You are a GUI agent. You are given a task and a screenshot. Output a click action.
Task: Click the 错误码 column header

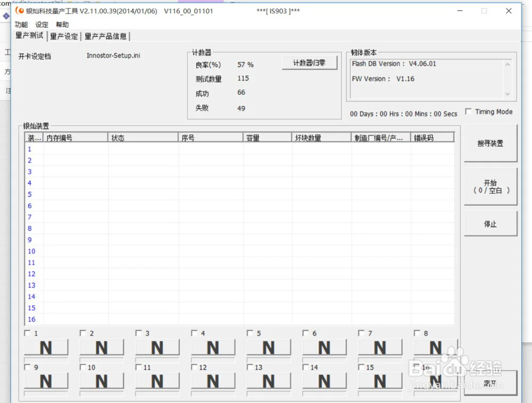tap(433, 138)
